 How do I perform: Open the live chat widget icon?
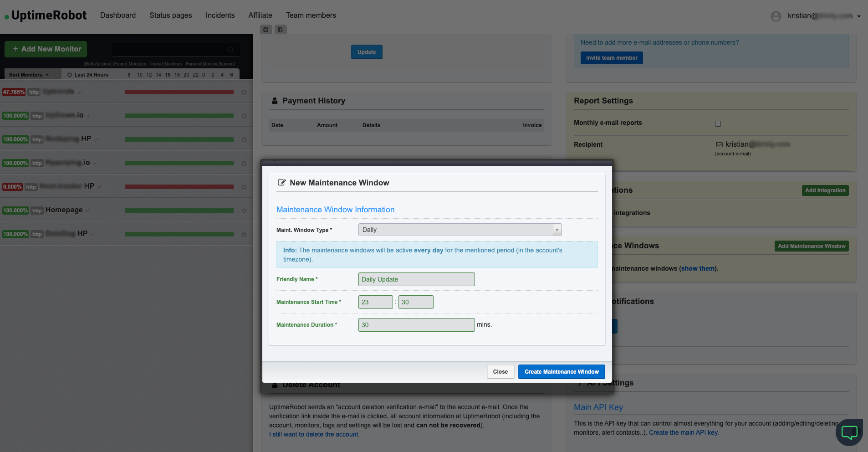pos(849,432)
